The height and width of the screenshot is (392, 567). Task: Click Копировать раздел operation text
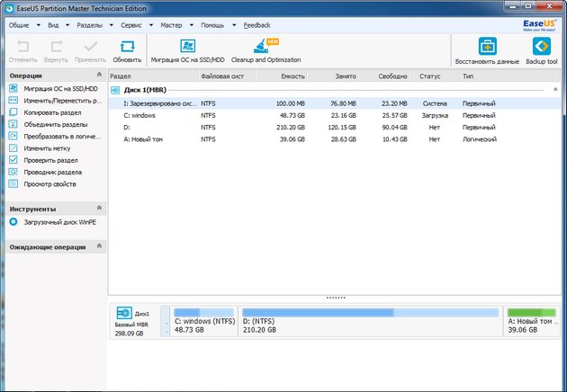point(52,112)
